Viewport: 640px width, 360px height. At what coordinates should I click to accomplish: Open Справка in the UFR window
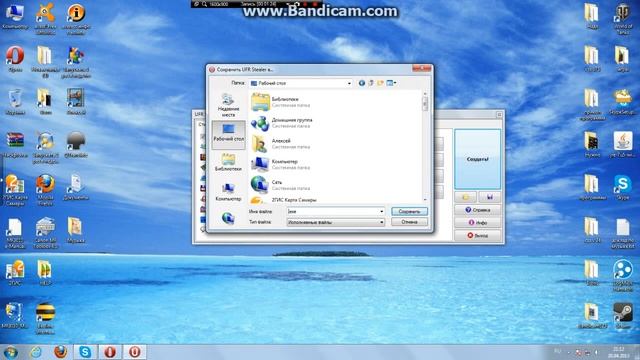(x=478, y=210)
